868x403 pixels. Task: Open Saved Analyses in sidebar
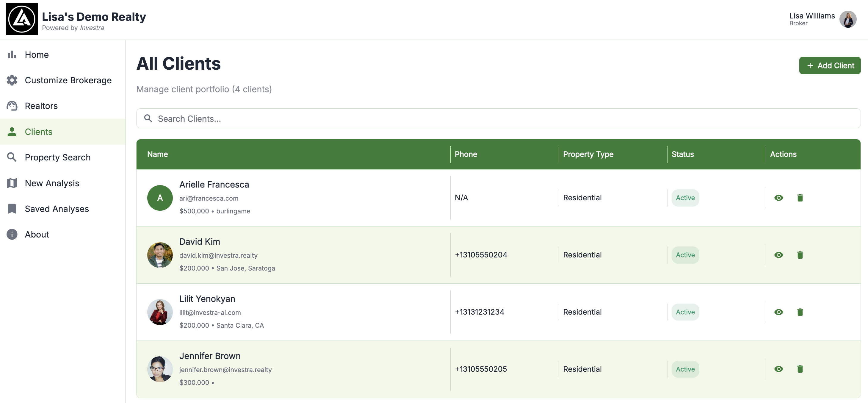coord(57,209)
